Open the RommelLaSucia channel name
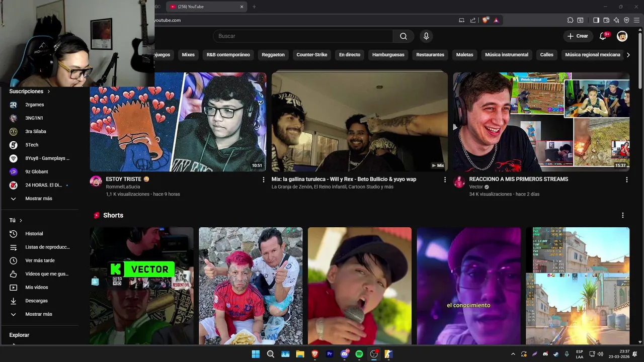 pos(123,187)
